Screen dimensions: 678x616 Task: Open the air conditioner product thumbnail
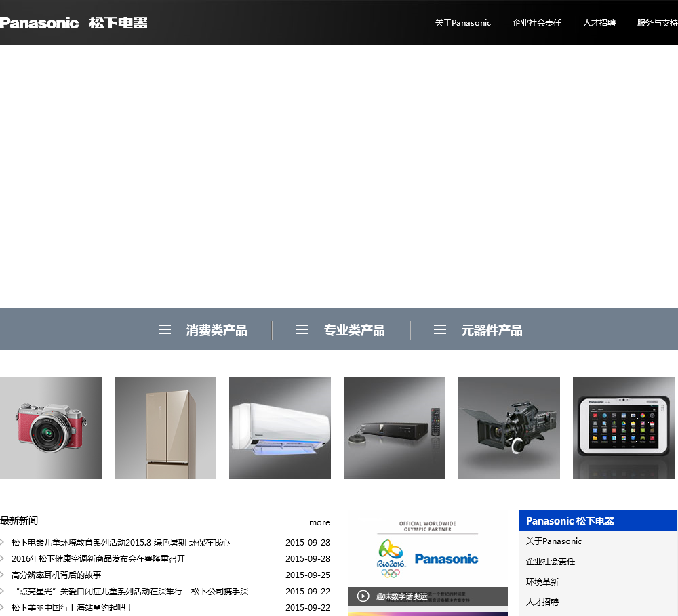click(280, 428)
